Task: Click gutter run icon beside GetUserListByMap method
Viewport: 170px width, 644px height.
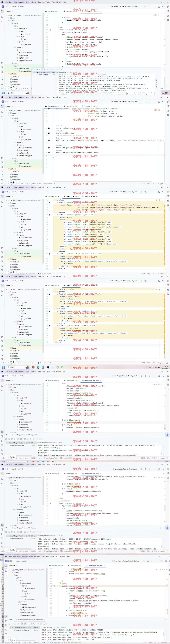Action: 50,30
